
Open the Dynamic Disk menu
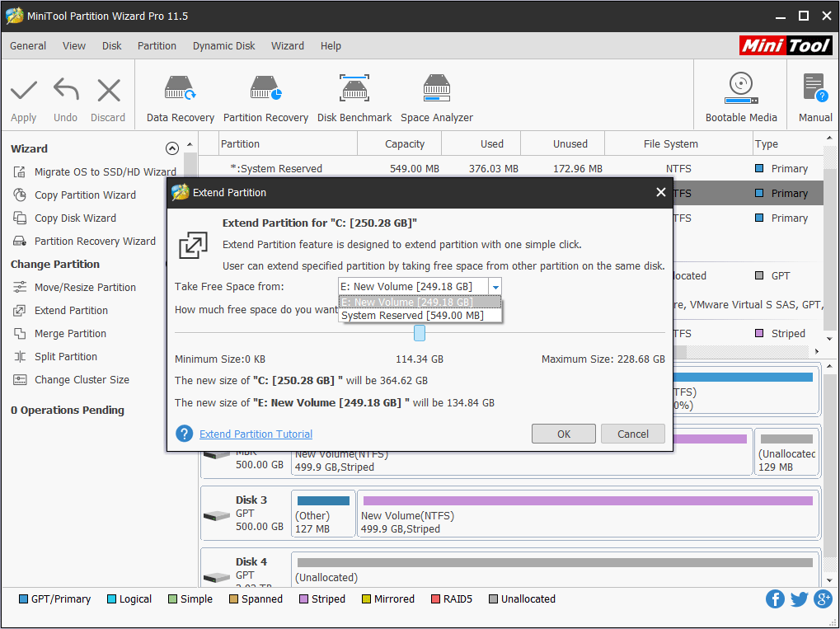point(224,46)
